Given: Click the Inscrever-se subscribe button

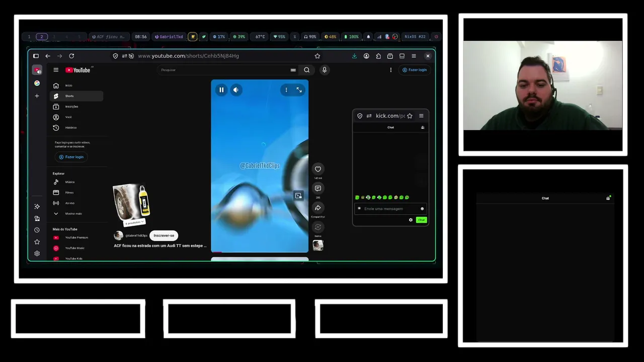Looking at the screenshot, I should click(x=164, y=235).
